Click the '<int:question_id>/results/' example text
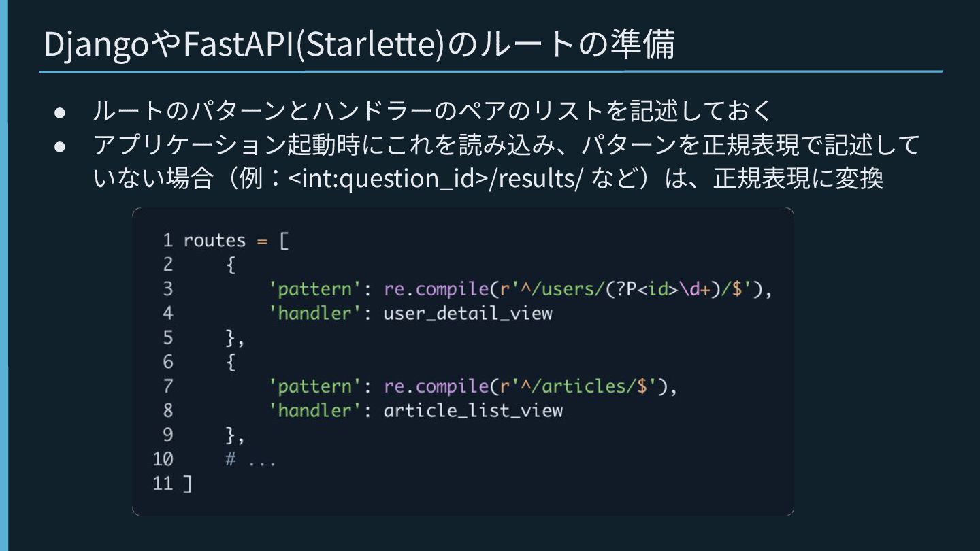The image size is (980, 551). pos(436,179)
